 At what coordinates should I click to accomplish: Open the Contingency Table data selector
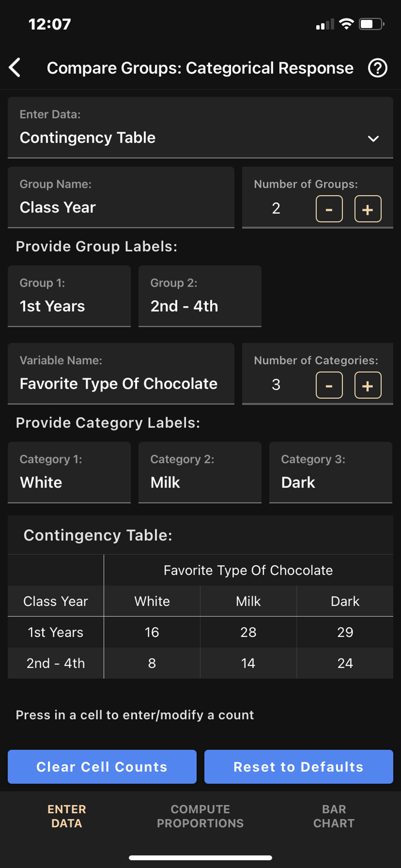[x=189, y=138]
